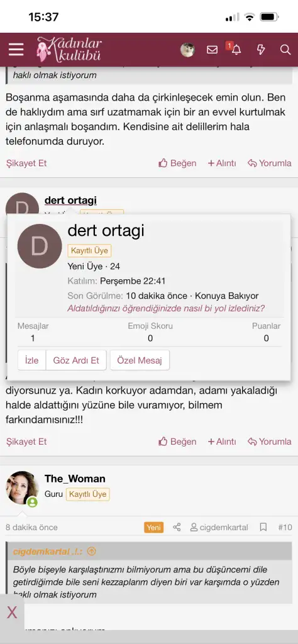
Task: Click the İzle follow button
Action: (31, 360)
